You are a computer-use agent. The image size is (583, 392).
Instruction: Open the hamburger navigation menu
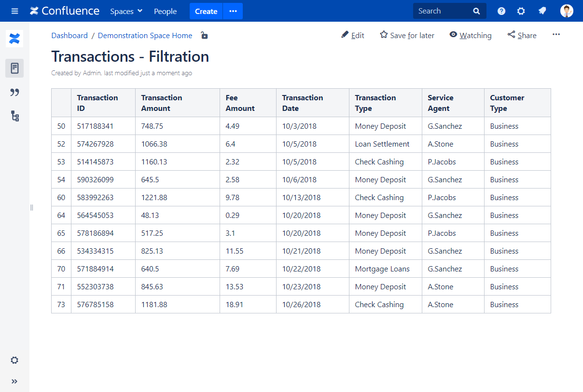click(14, 11)
